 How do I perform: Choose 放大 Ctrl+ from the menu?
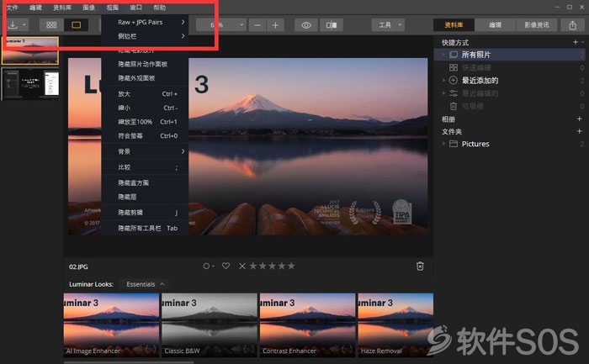coord(145,94)
